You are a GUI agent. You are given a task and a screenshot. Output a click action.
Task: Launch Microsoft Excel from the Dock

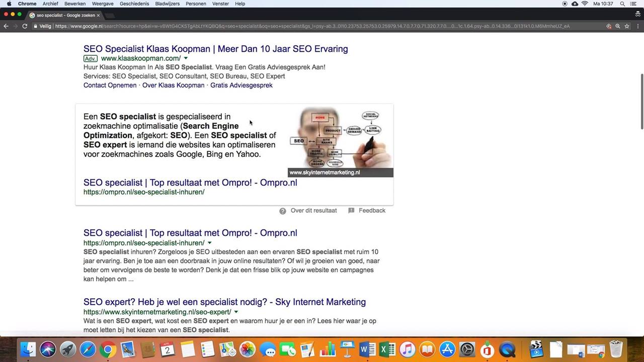(387, 349)
